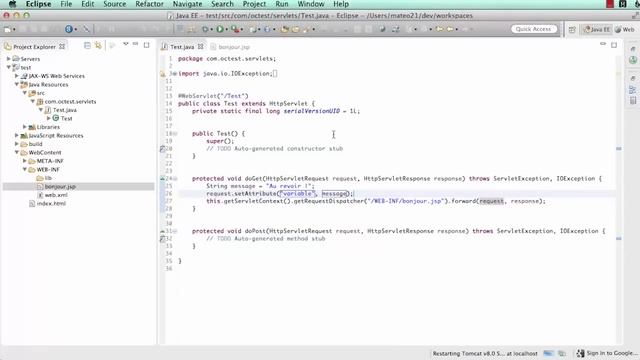Click overview ruler marker beside line 32
Screen dimensions: 640x360
click(x=619, y=238)
